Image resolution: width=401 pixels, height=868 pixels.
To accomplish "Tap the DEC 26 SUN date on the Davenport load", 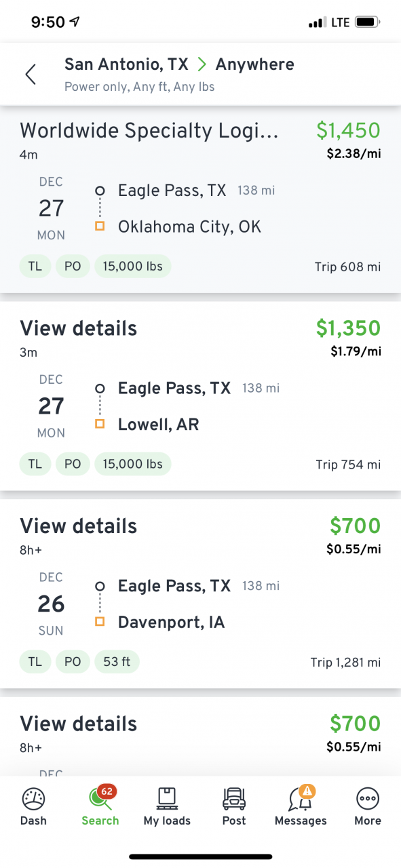I will pyautogui.click(x=51, y=604).
